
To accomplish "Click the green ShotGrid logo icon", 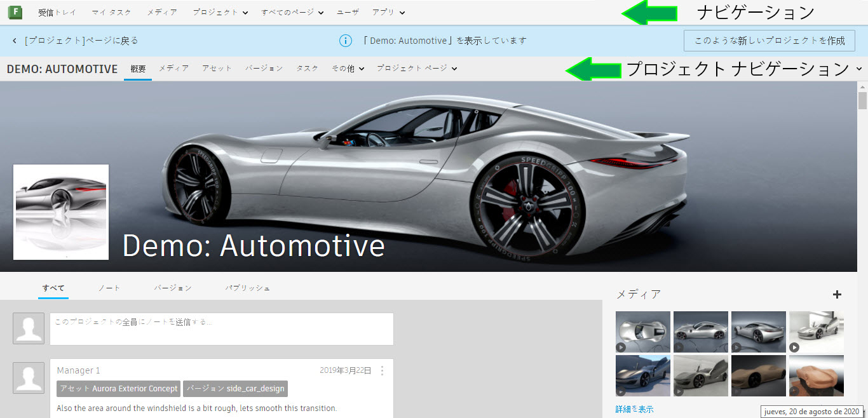I will (14, 11).
